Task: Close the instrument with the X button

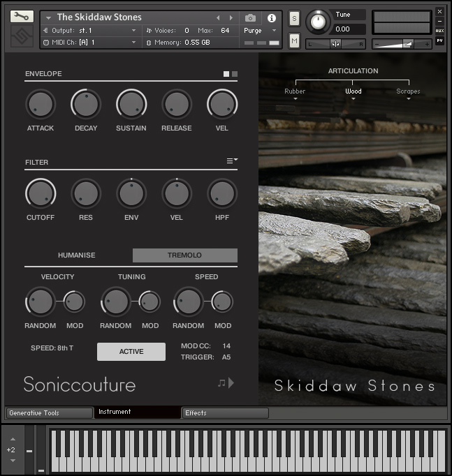Action: click(x=439, y=12)
